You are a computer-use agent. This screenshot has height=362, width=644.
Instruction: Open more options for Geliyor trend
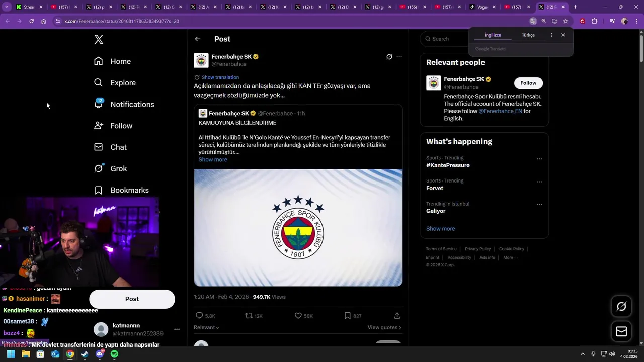pos(539,205)
